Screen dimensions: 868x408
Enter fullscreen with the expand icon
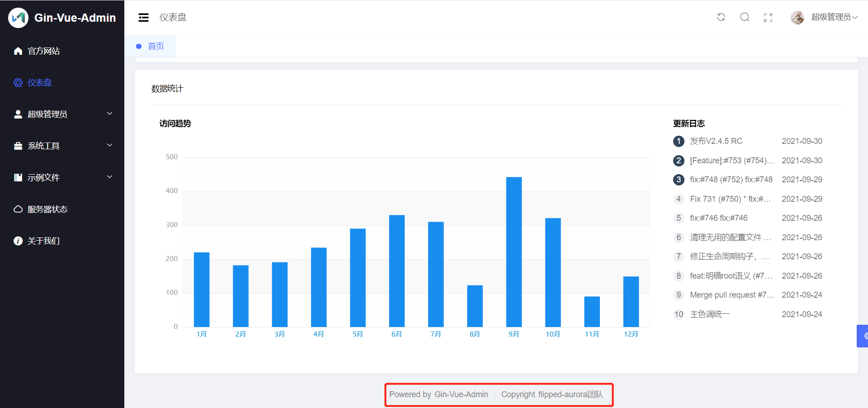pos(768,18)
